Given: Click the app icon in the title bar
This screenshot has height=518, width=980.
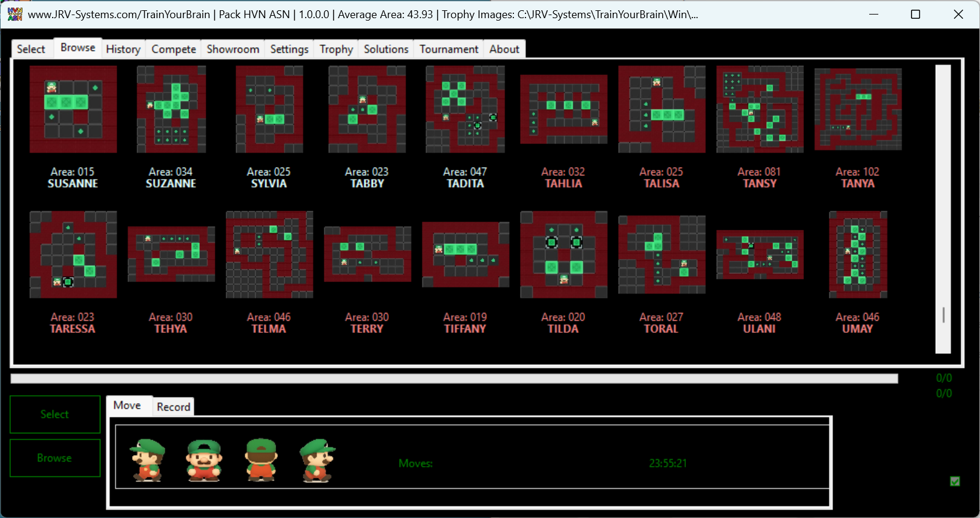Looking at the screenshot, I should coord(15,14).
